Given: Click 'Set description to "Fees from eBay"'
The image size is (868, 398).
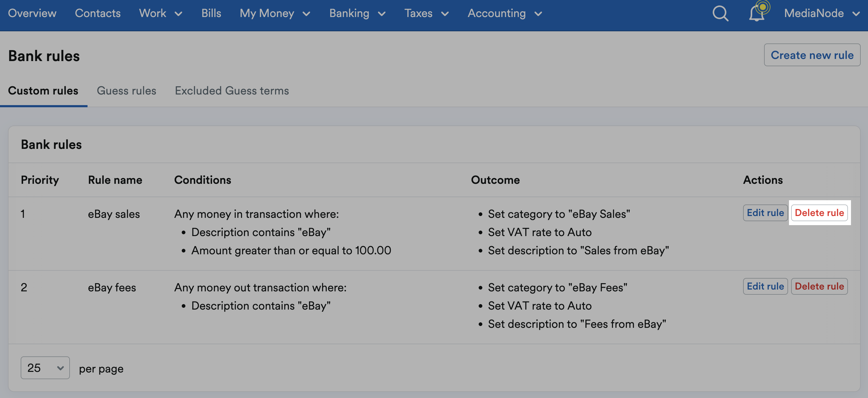Looking at the screenshot, I should [x=577, y=324].
